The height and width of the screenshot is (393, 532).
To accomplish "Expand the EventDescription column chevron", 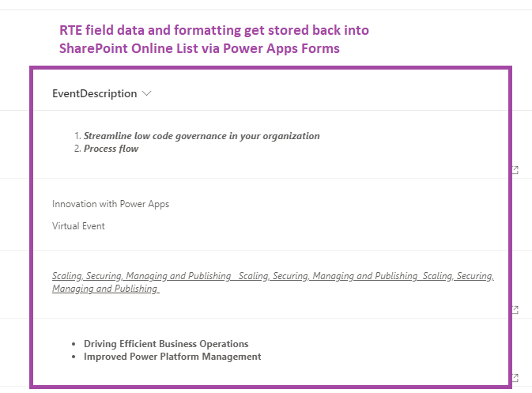I will (x=146, y=93).
